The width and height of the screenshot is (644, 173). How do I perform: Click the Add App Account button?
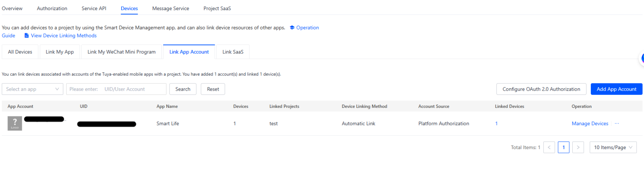(x=616, y=89)
